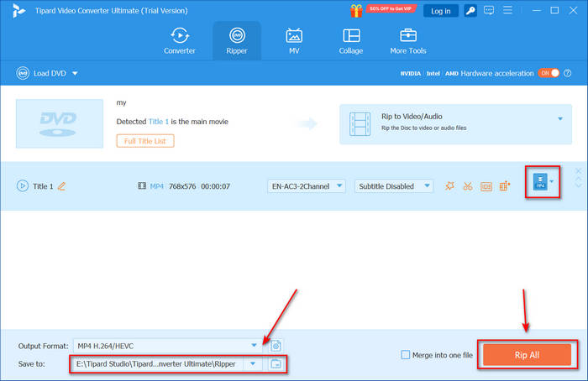Open the More Tools tab
588x381 pixels.
coord(408,41)
